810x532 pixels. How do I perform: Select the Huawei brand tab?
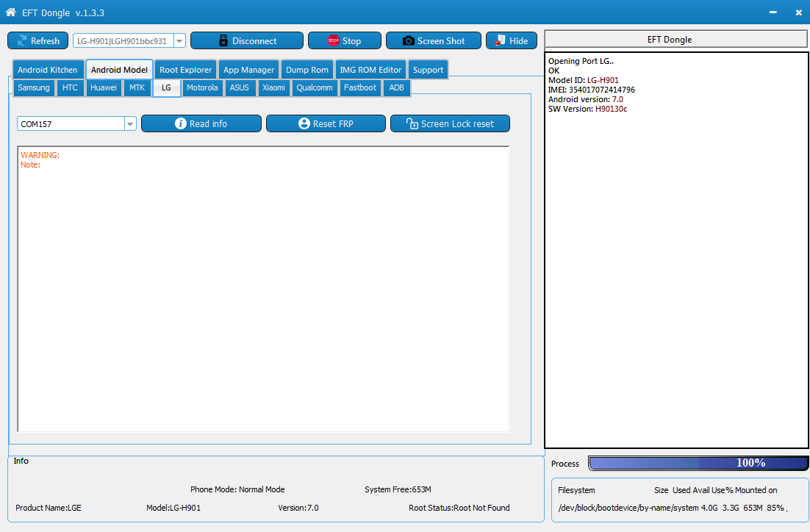tap(104, 87)
